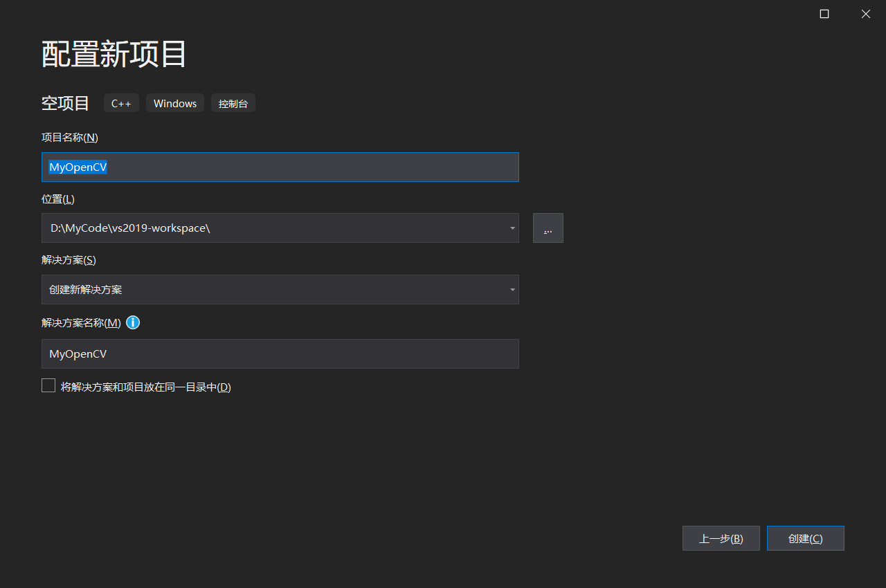This screenshot has width=886, height=588.
Task: Open the D:\MyCode\vs2019-workspace\ location combo box
Action: pyautogui.click(x=277, y=228)
